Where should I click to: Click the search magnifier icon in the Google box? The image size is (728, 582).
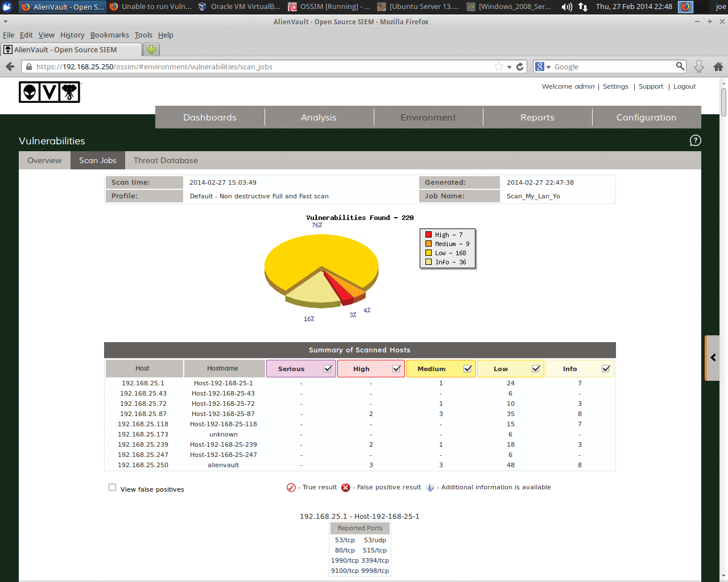(x=680, y=66)
